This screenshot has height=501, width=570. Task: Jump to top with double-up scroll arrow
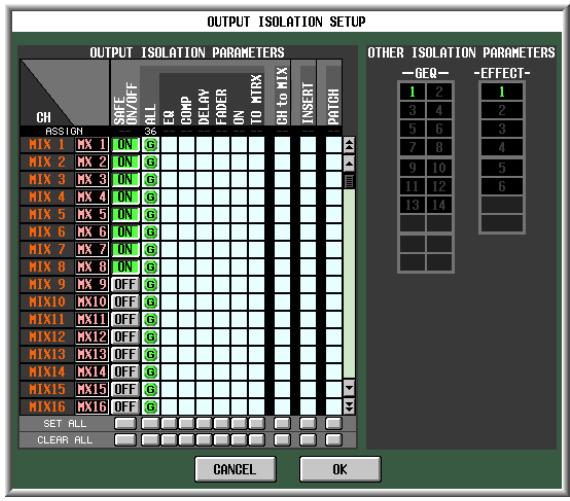click(x=349, y=145)
